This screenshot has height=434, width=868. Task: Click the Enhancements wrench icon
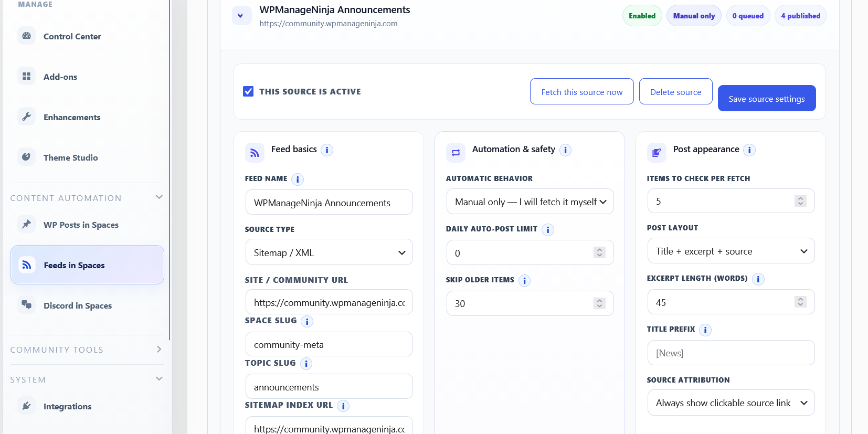tap(26, 117)
